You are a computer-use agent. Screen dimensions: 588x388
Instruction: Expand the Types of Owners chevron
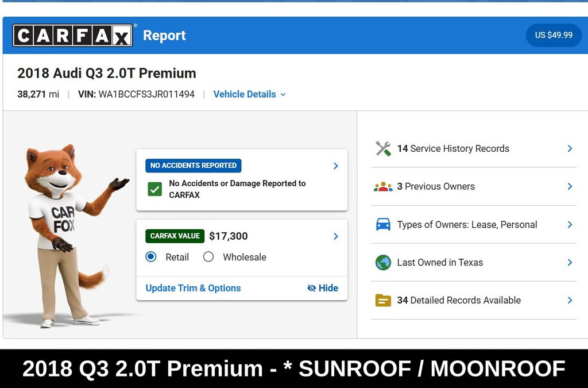point(570,224)
